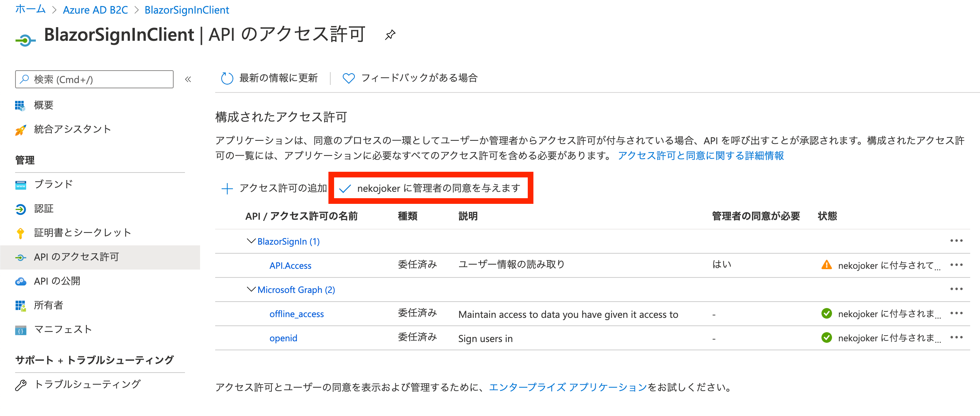Open 認証 in the sidebar
This screenshot has height=416, width=980.
(43, 209)
